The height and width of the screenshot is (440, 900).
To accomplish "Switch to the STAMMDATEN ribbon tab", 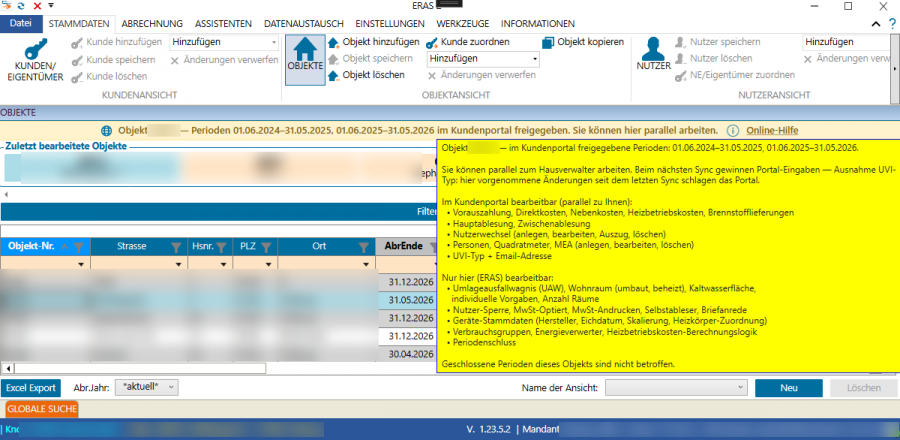I will [x=79, y=24].
